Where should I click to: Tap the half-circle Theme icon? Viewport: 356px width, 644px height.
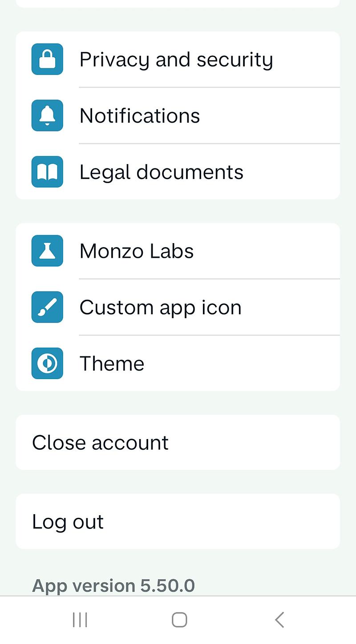(x=47, y=364)
